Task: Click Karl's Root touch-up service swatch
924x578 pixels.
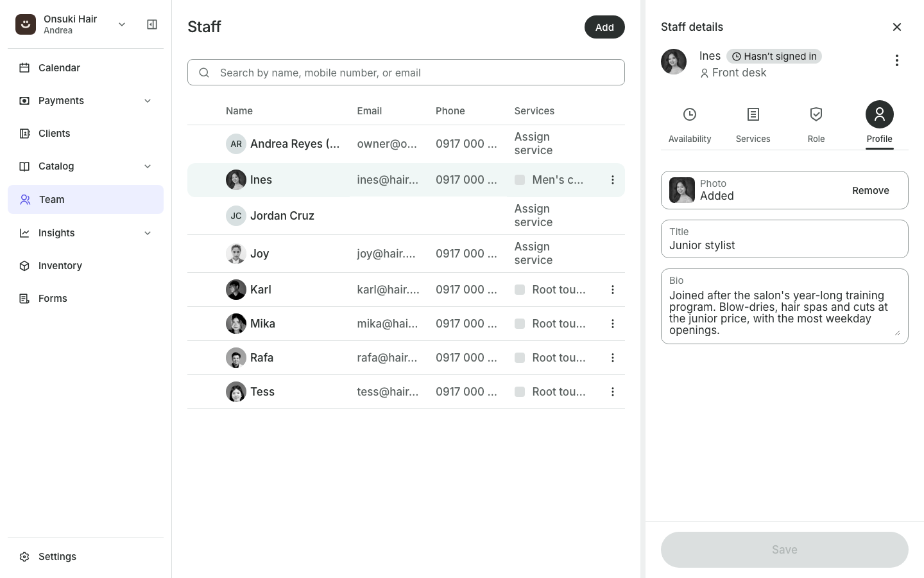Action: (520, 290)
